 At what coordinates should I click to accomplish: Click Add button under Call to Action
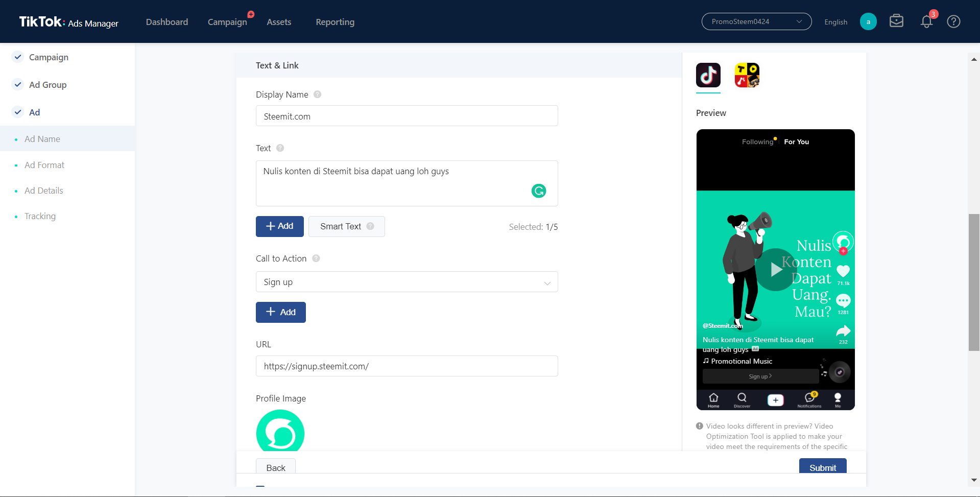pyautogui.click(x=281, y=312)
